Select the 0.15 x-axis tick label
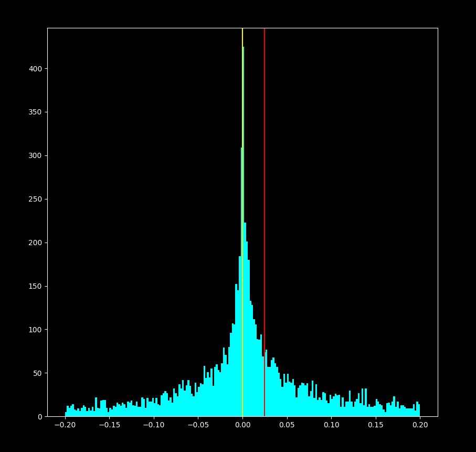The width and height of the screenshot is (476, 452). pyautogui.click(x=375, y=425)
